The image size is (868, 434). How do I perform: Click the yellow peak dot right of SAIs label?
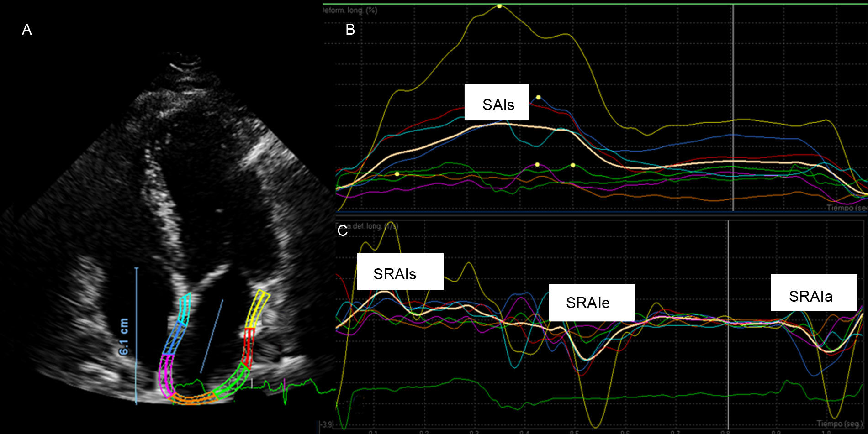pyautogui.click(x=538, y=97)
